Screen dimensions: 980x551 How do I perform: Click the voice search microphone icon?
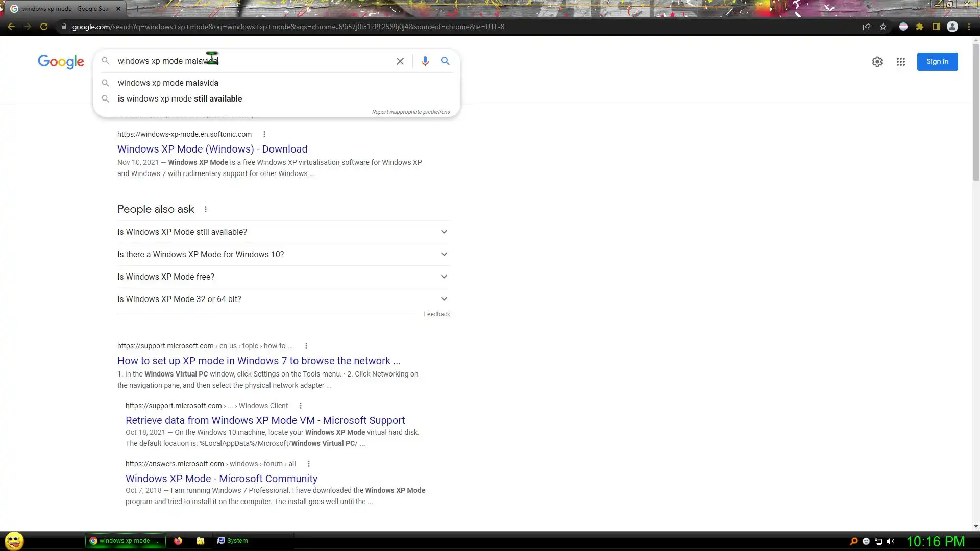425,61
